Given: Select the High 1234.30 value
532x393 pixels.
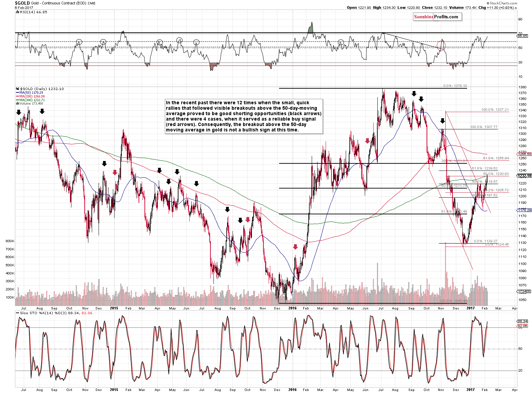Looking at the screenshot, I should click(x=384, y=7).
